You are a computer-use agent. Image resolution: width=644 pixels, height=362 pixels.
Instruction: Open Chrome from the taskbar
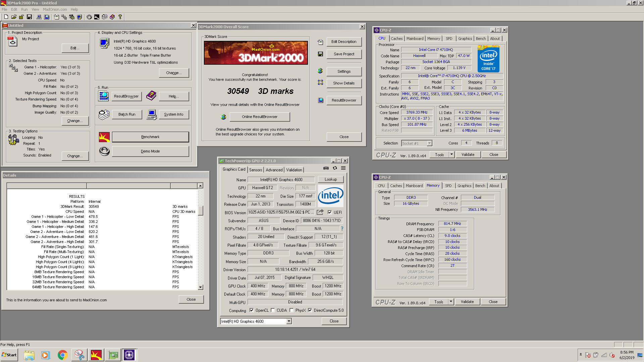click(62, 355)
